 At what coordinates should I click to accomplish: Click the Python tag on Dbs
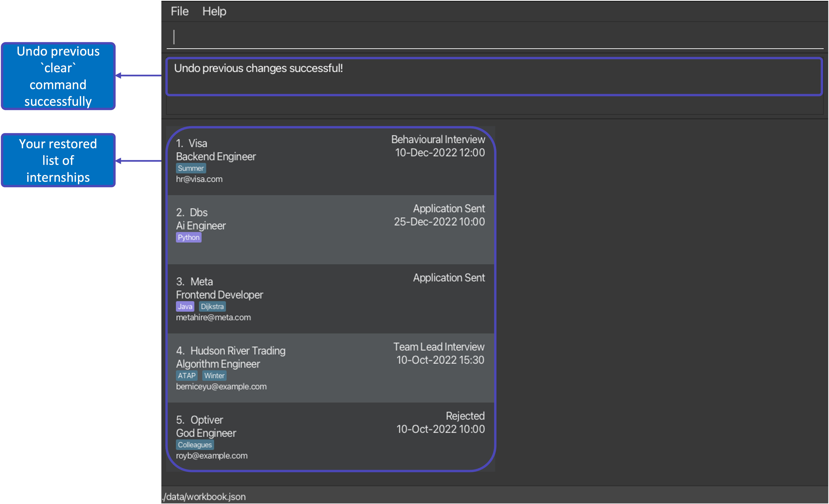(189, 237)
